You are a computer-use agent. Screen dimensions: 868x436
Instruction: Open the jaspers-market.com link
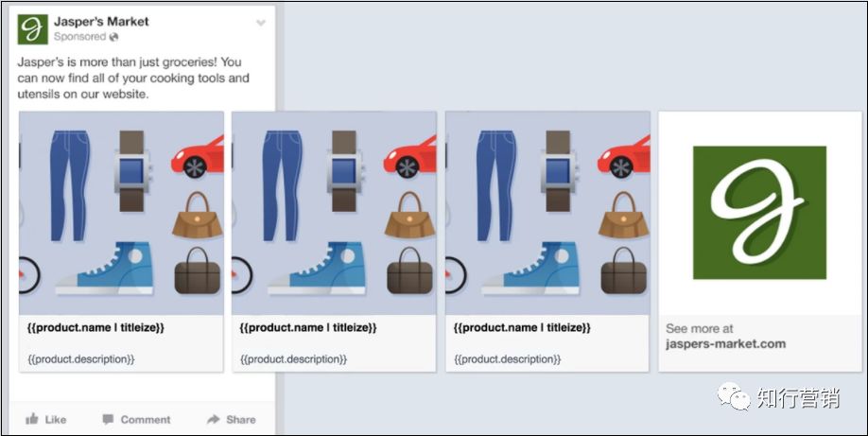(x=725, y=343)
